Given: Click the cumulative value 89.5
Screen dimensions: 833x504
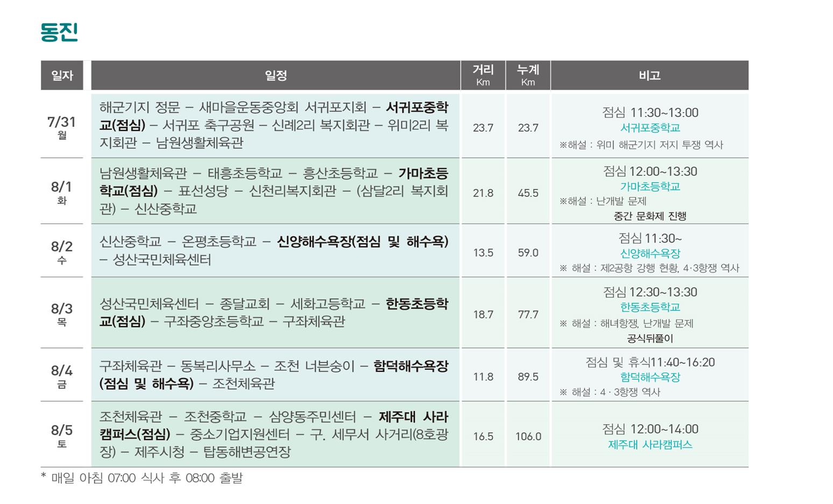Looking at the screenshot, I should point(528,377).
